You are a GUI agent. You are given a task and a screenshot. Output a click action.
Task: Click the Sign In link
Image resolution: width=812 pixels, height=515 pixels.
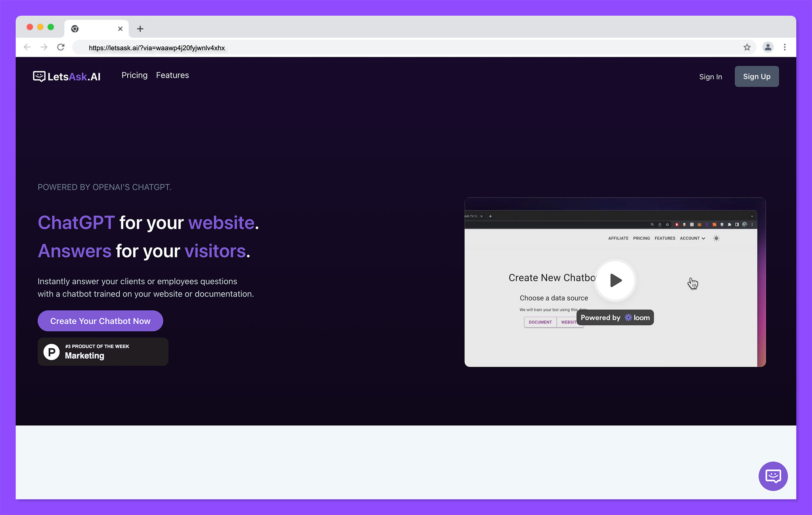click(710, 77)
